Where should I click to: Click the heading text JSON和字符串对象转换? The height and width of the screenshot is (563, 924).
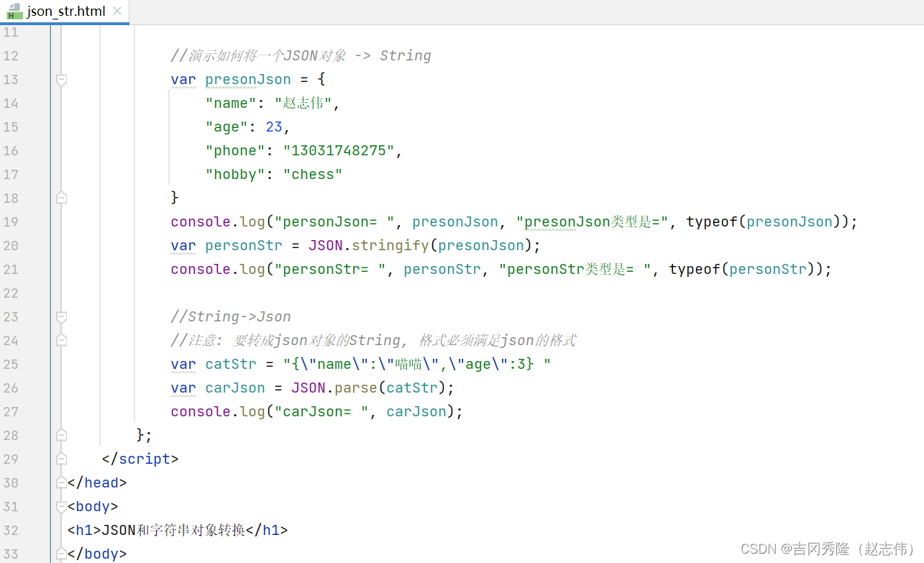(173, 530)
